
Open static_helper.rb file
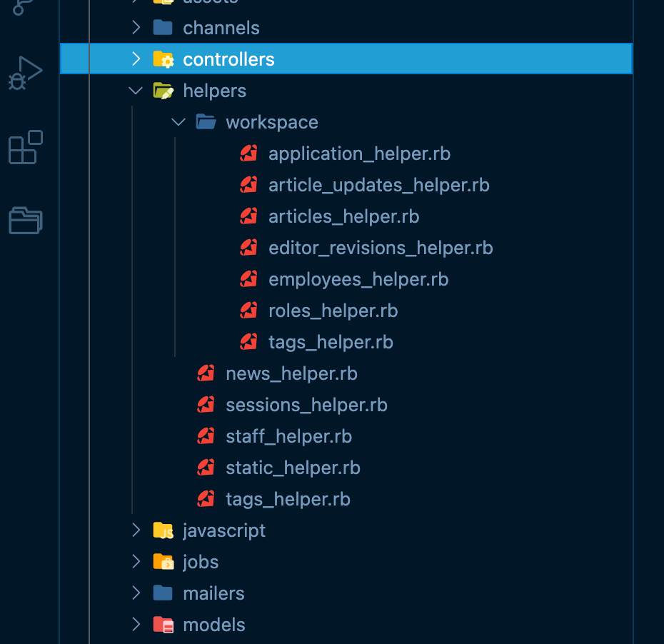[x=293, y=468]
